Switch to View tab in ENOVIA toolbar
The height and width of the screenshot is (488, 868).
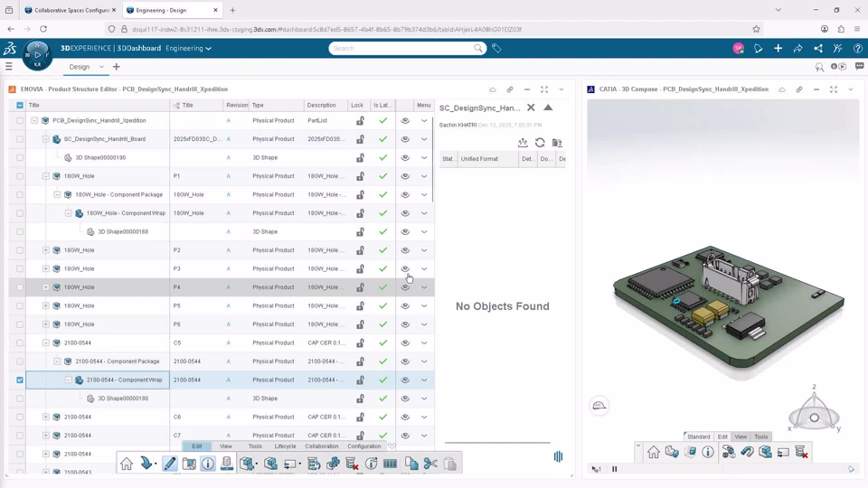click(226, 446)
